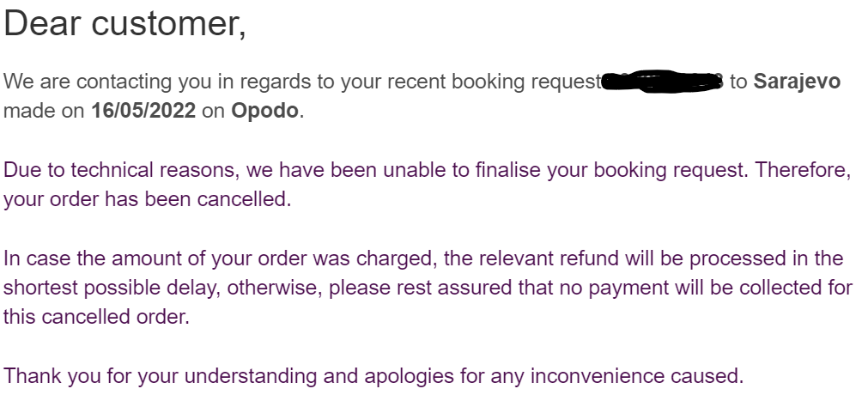
Task: Click the words 'apologies for any inconvenience caused'
Action: (x=554, y=376)
